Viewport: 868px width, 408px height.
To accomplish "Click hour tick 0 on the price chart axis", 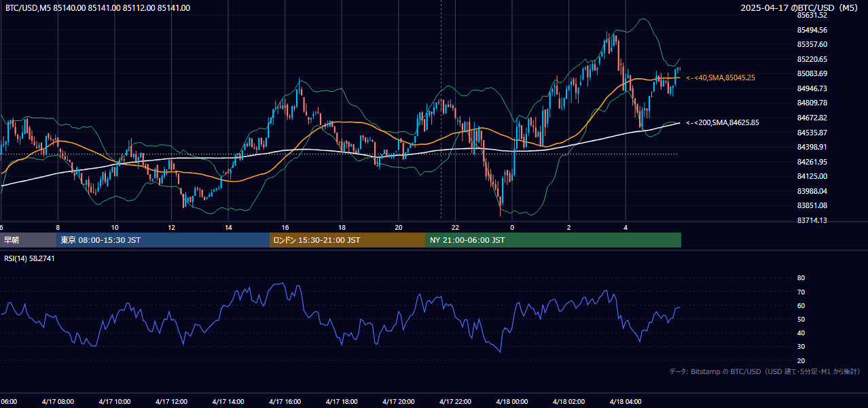I will pos(512,227).
